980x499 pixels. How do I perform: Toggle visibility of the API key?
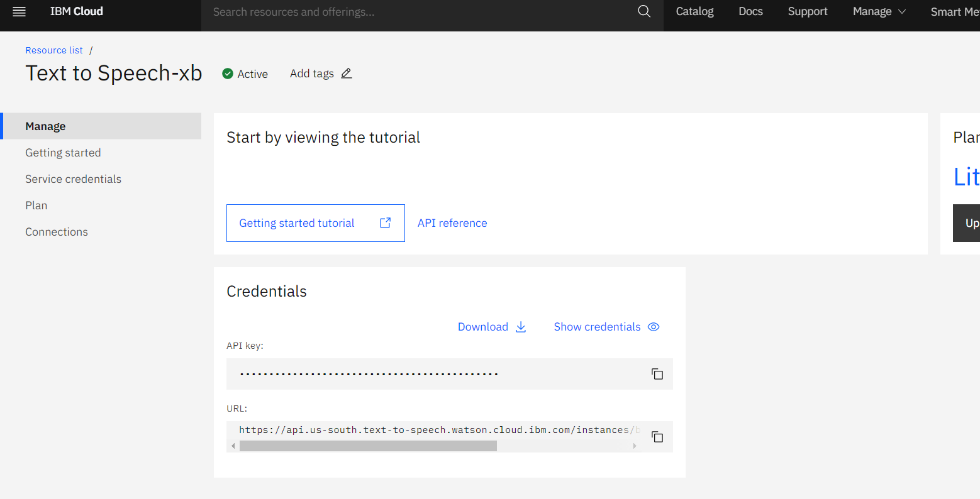click(x=653, y=327)
